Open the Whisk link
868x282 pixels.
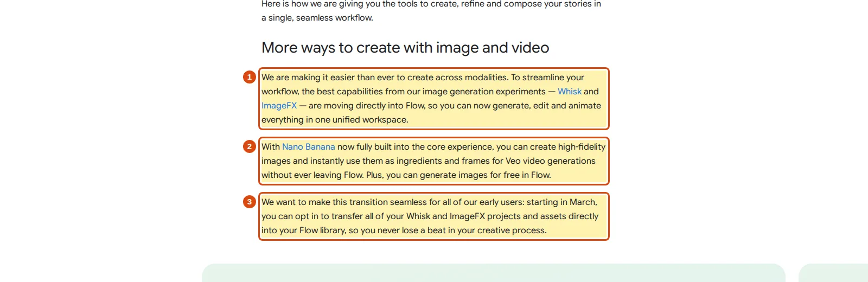click(x=570, y=92)
